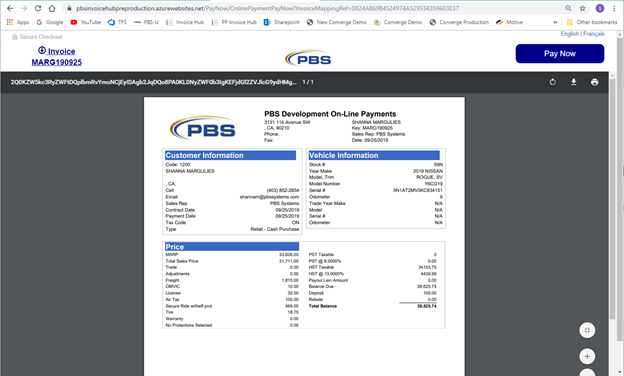
Task: Open the user profile avatar
Action: pos(600,8)
